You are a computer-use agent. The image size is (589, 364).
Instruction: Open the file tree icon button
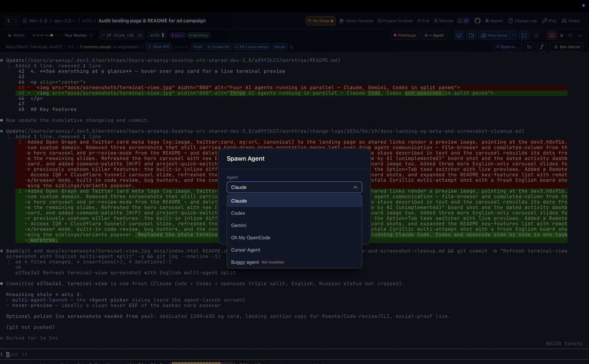pos(529,47)
